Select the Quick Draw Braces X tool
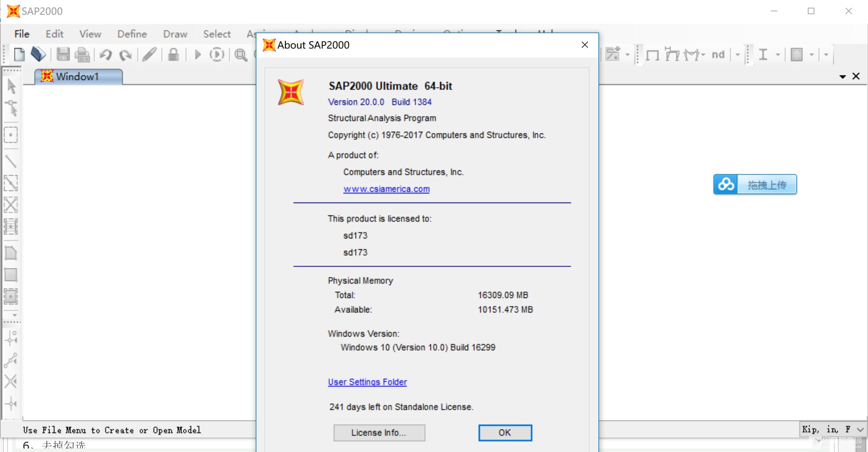 click(11, 205)
